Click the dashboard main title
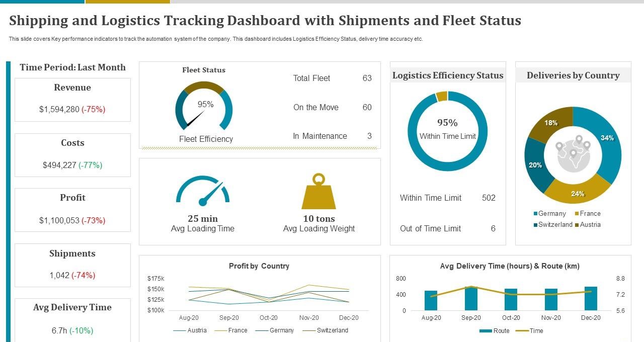This screenshot has width=644, height=342. [265, 21]
